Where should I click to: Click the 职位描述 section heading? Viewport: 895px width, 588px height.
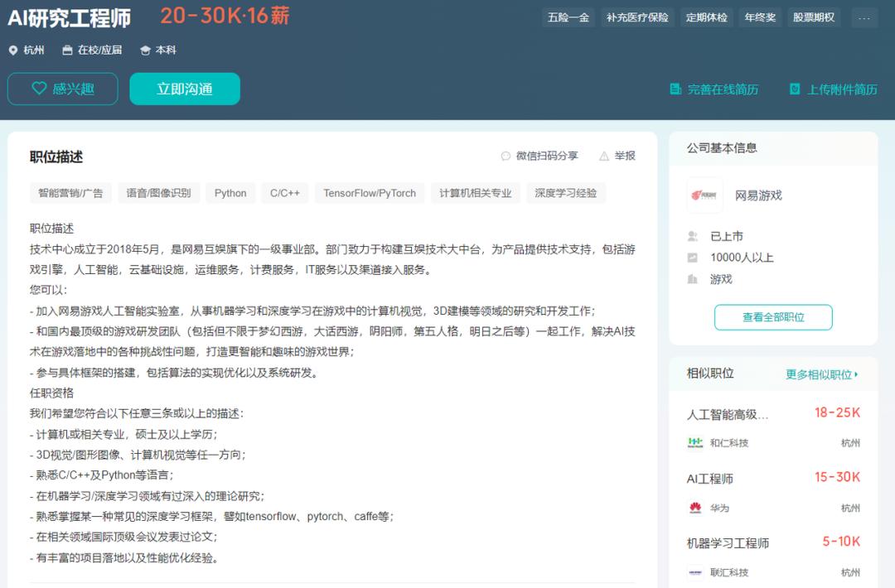(x=56, y=157)
